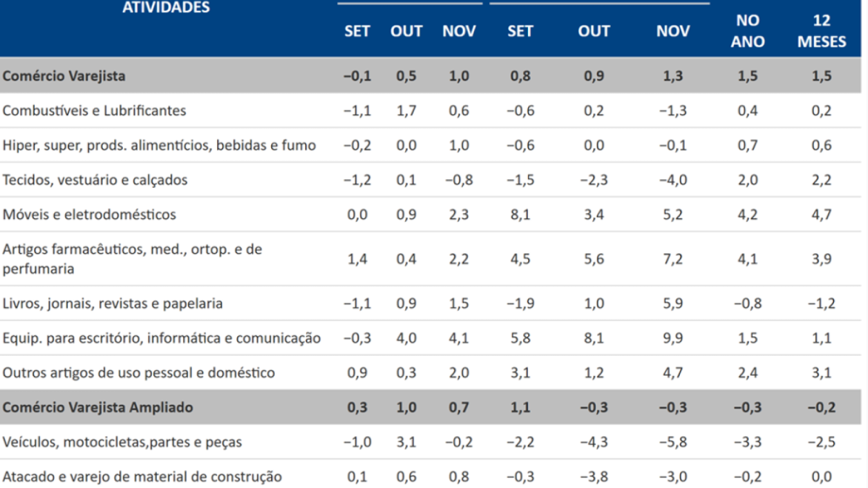Select the Equip. para escritório row label
The height and width of the screenshot is (488, 868).
pyautogui.click(x=162, y=338)
